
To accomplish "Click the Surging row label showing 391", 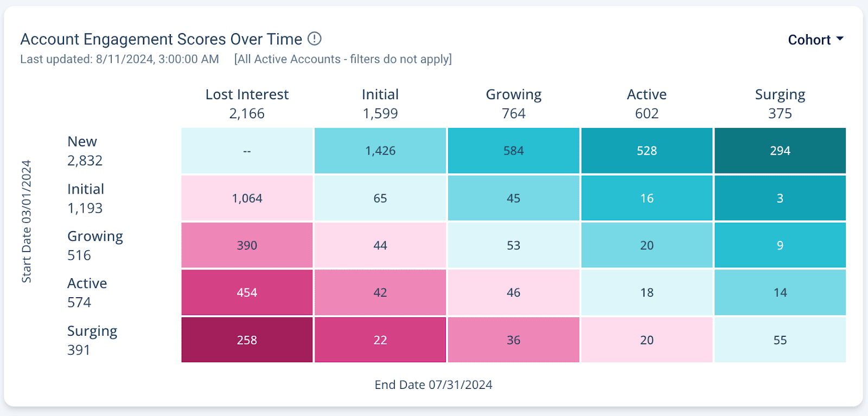I will [x=92, y=340].
